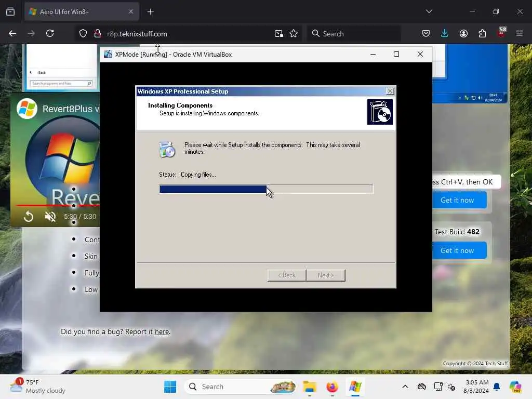Unmute the Revert8Plus video
The image size is (532, 399).
coord(50,217)
